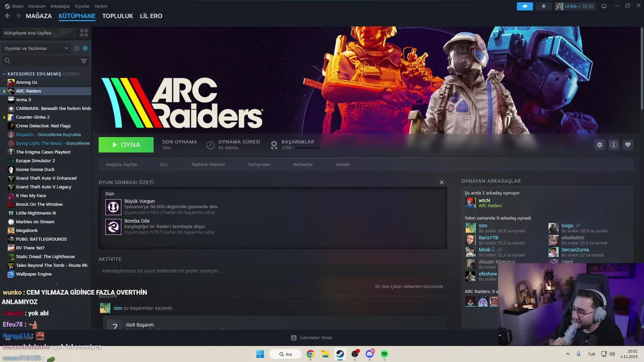Screen dimensions: 644x362
Task: Open the Bomba Gibi achievement
Action: click(x=137, y=221)
